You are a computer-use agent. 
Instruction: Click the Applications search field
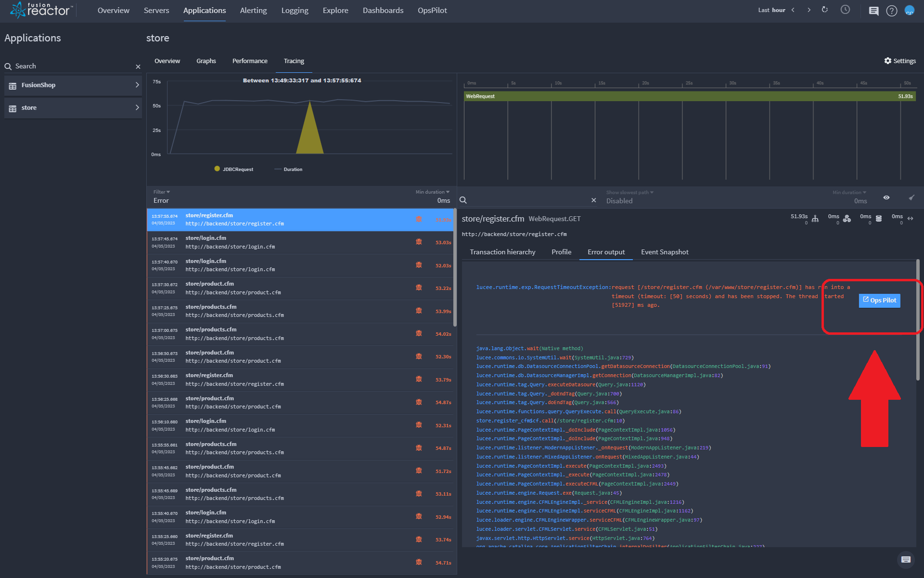(x=72, y=66)
